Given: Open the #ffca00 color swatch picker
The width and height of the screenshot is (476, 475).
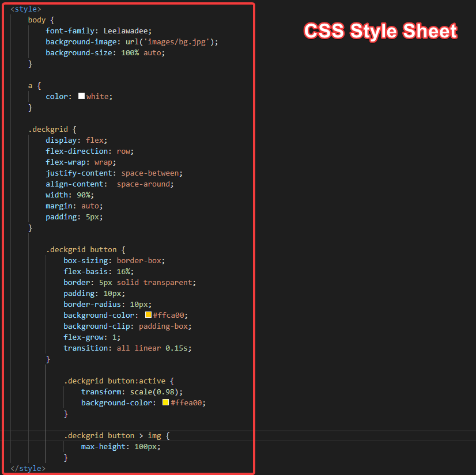Looking at the screenshot, I should (x=148, y=315).
